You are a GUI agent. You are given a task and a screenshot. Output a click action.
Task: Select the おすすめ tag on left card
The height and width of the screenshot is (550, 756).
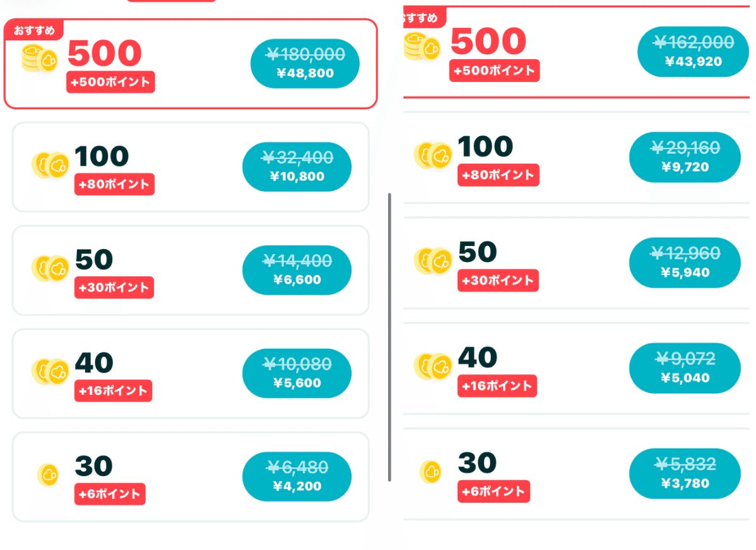(33, 30)
